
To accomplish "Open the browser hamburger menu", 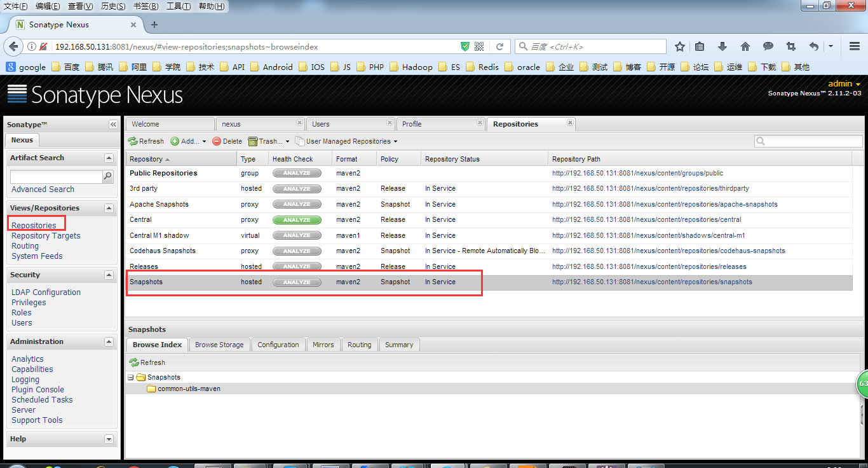I will pos(855,46).
